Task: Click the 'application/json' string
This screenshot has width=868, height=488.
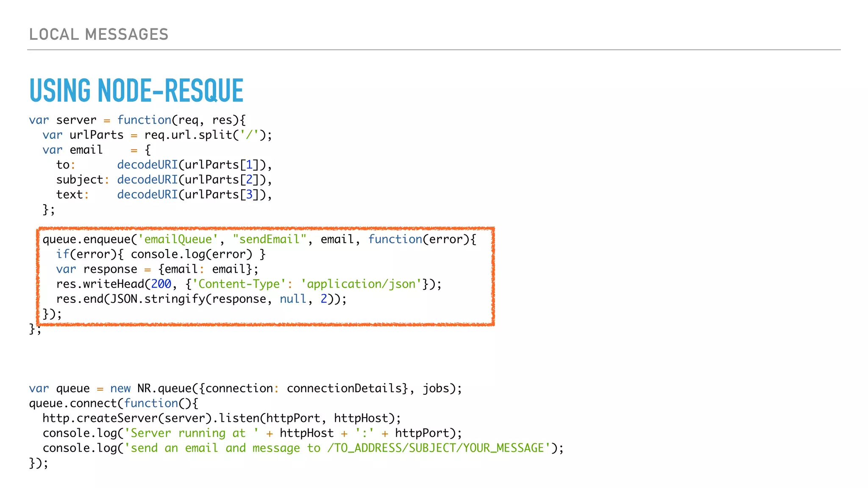Action: (361, 284)
